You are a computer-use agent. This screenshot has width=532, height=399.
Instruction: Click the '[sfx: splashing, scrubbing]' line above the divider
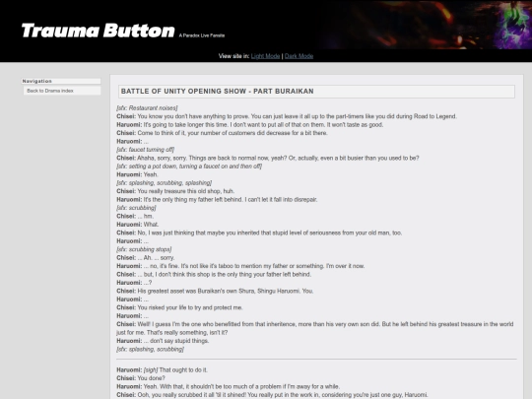pos(150,349)
